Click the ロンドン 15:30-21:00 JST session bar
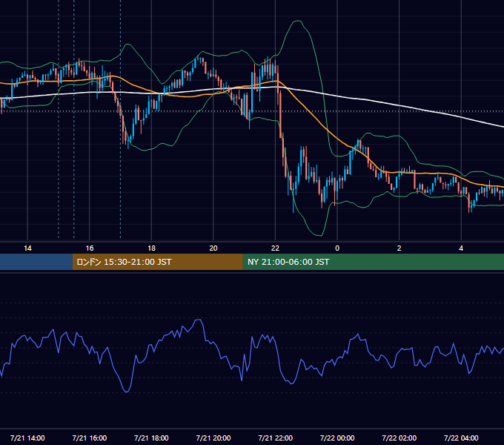The height and width of the screenshot is (445, 504). pos(157,262)
